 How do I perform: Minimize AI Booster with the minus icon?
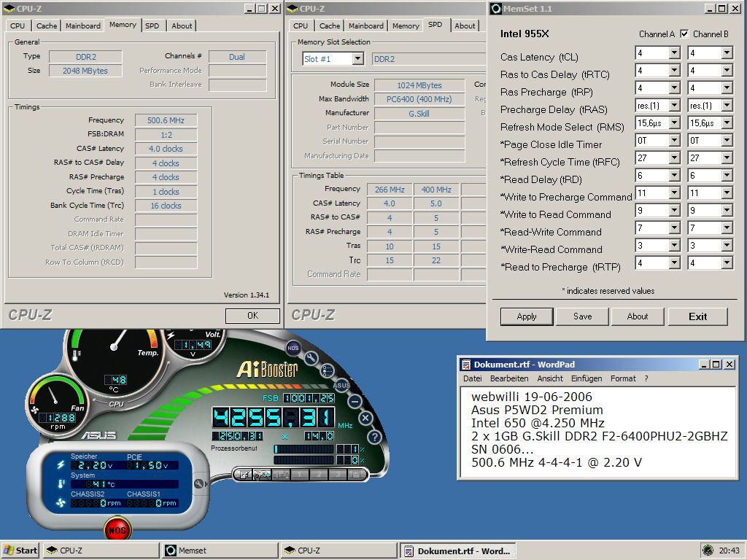[355, 402]
